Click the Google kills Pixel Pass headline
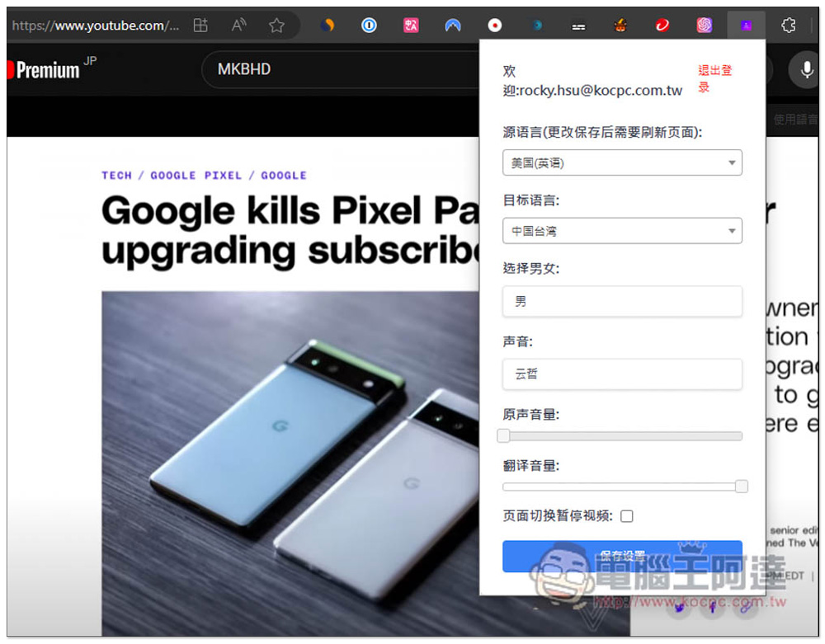This screenshot has width=825, height=644. coord(290,230)
